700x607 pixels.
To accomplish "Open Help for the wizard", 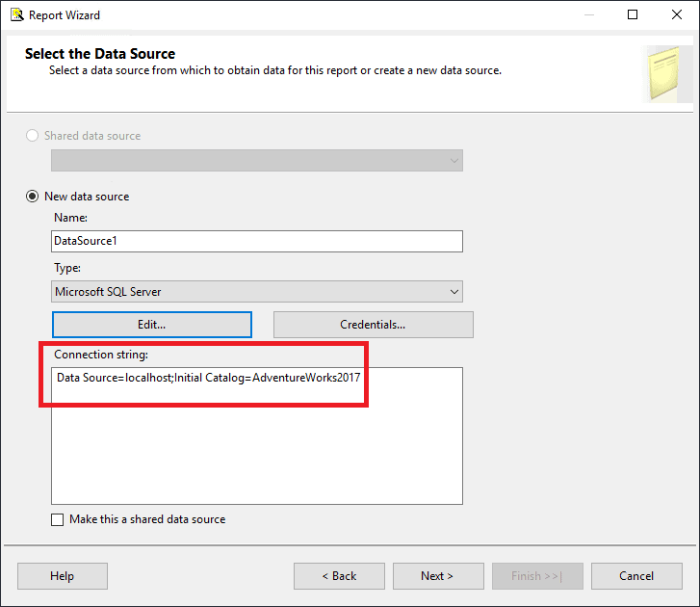I will [63, 576].
